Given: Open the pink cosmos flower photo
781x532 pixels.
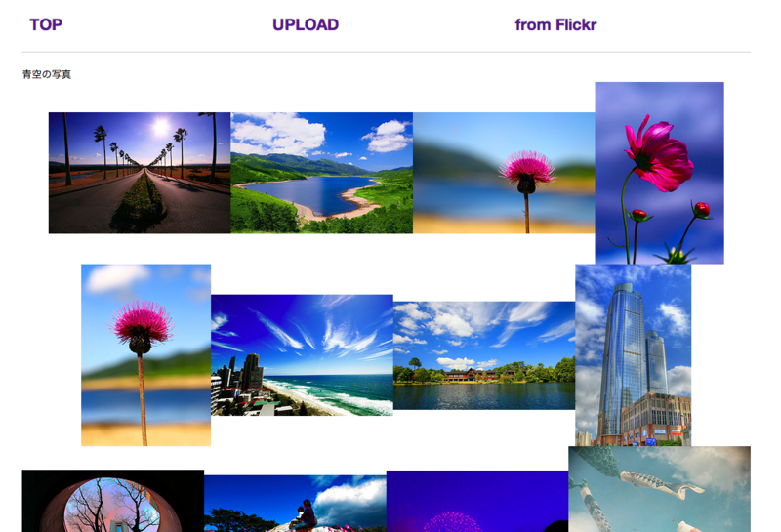Looking at the screenshot, I should (660, 173).
